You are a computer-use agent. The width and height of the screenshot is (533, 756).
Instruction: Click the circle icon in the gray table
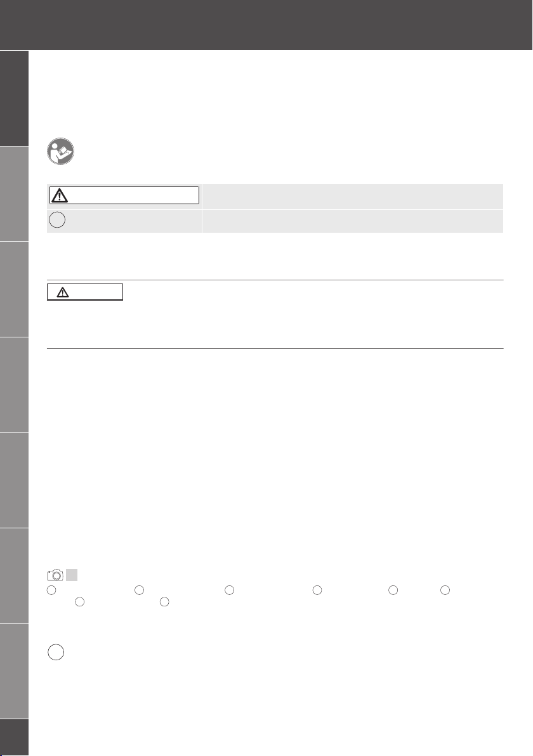click(x=57, y=220)
